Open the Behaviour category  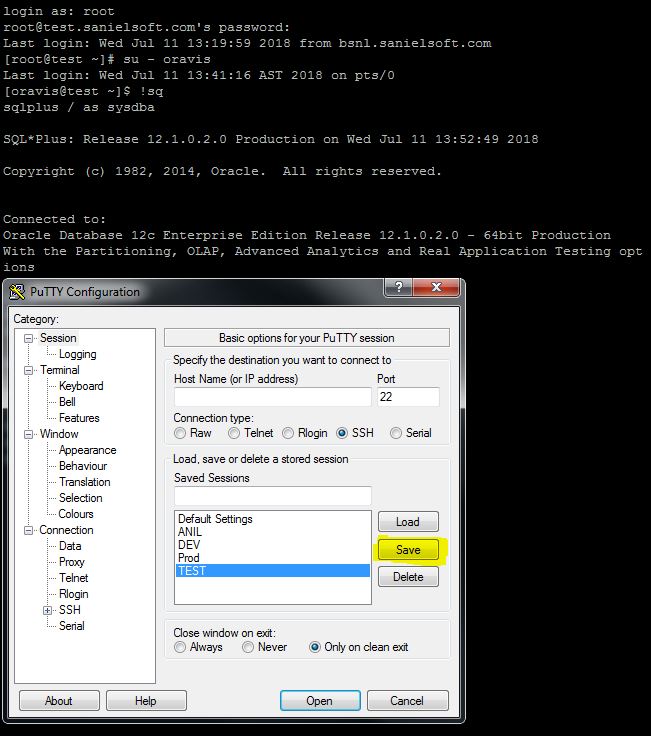click(x=83, y=466)
